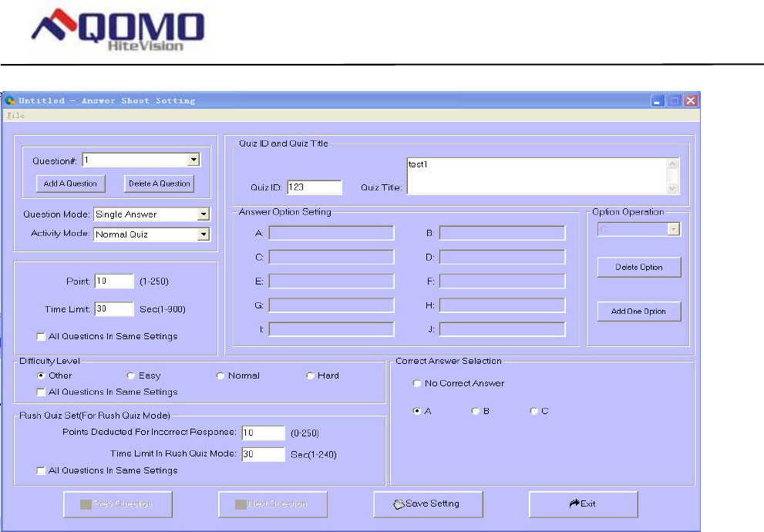Viewport: 764px width, 532px height.
Task: Click answer option C field
Action: coord(332,257)
